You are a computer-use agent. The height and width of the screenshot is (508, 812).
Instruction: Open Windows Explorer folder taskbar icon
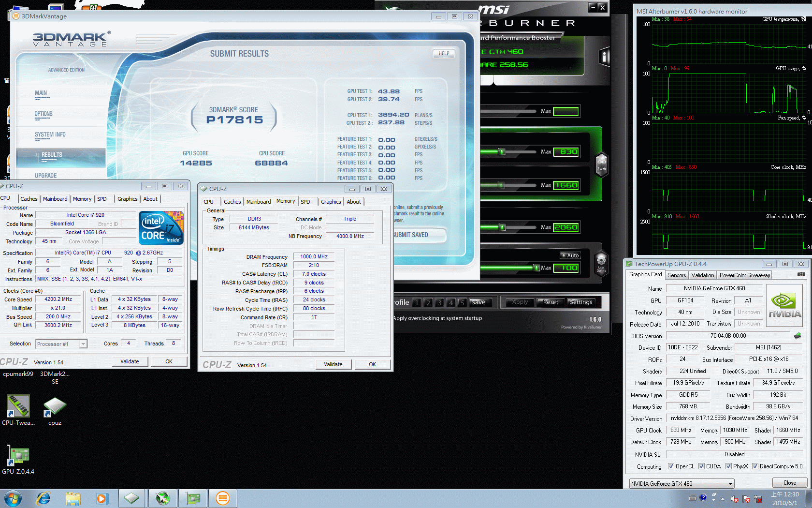coord(73,498)
